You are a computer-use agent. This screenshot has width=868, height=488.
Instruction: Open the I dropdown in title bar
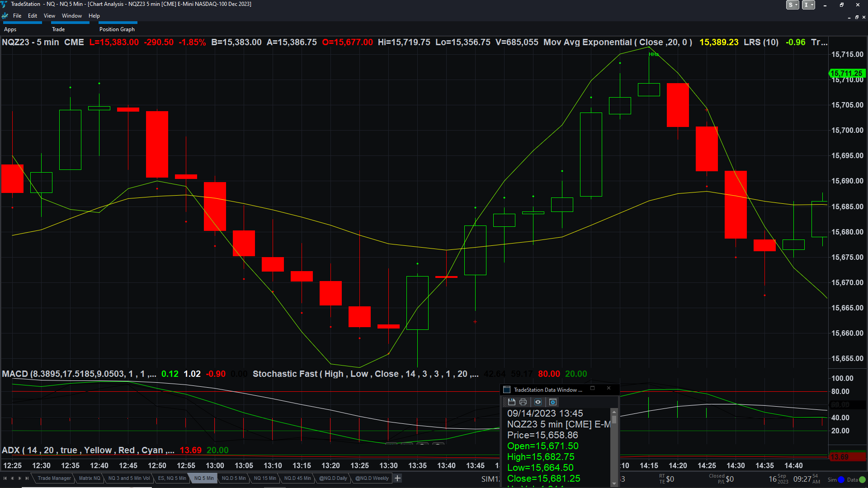(x=808, y=5)
